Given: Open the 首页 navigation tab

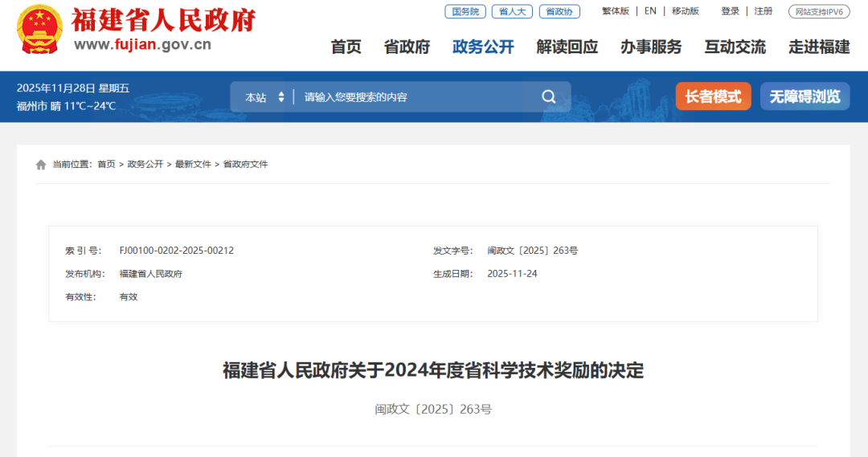Looking at the screenshot, I should [x=346, y=47].
